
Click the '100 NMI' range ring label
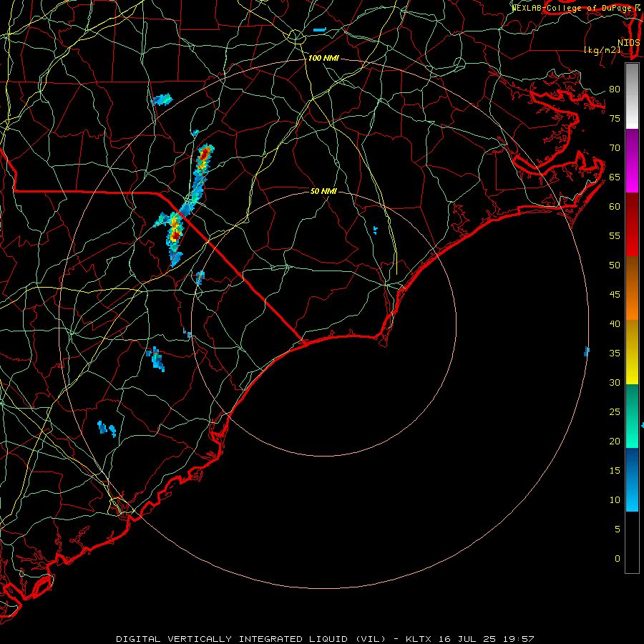click(323, 59)
